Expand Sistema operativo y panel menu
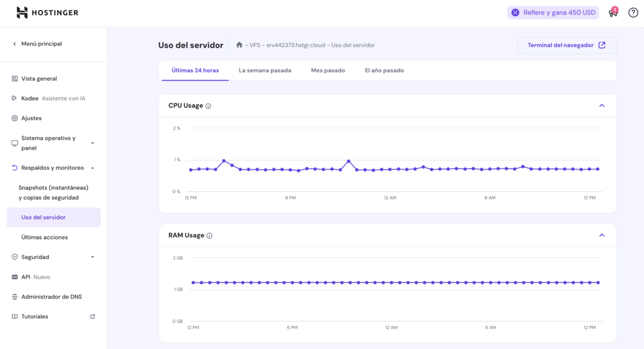Viewport: 644px width, 349px height. tap(92, 143)
